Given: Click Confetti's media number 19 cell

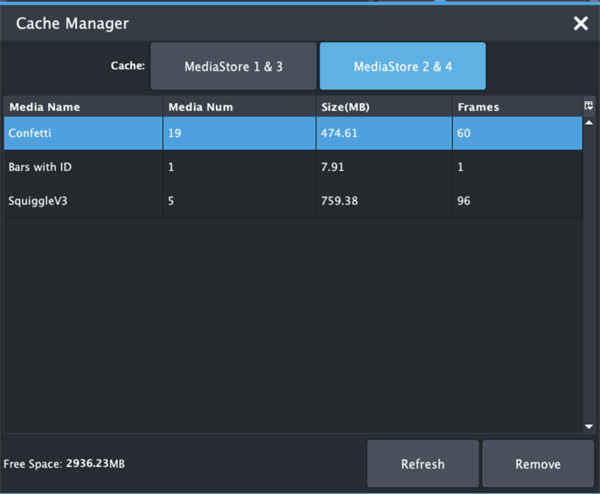Looking at the screenshot, I should pos(239,133).
